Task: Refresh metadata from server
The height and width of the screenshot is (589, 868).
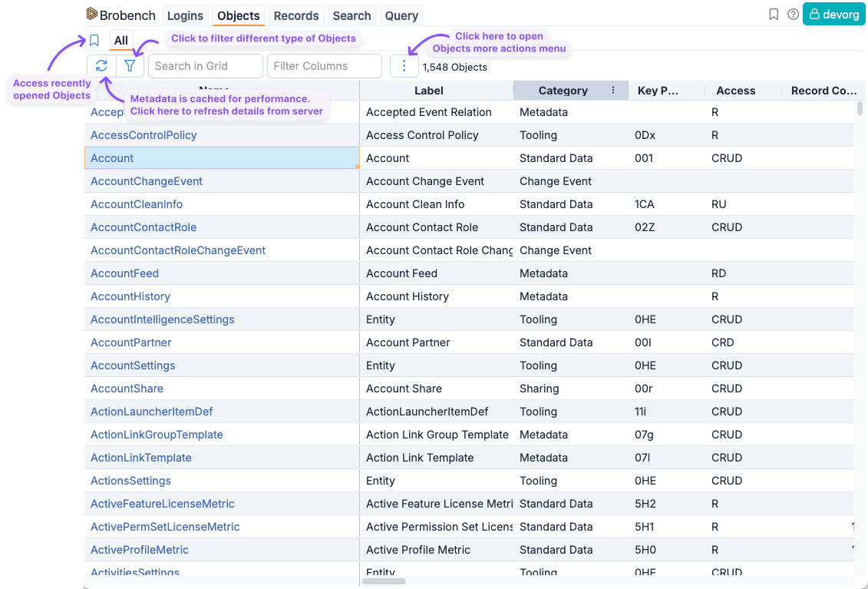Action: coord(101,66)
